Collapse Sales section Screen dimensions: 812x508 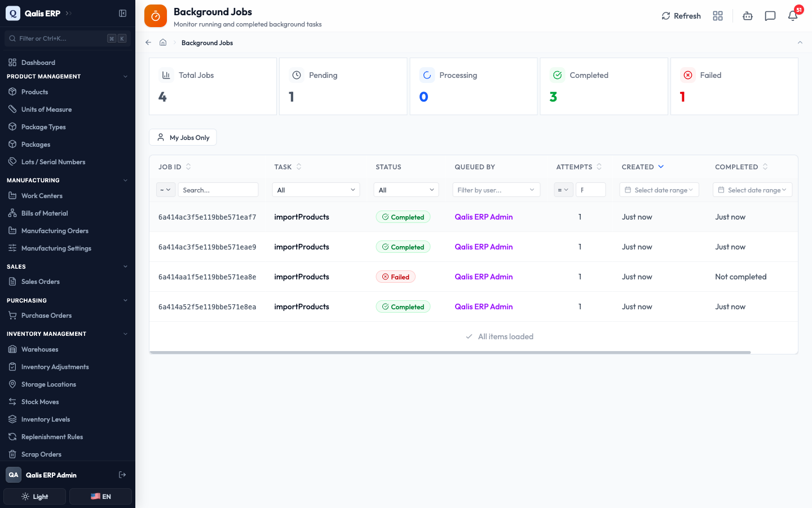[x=125, y=266]
